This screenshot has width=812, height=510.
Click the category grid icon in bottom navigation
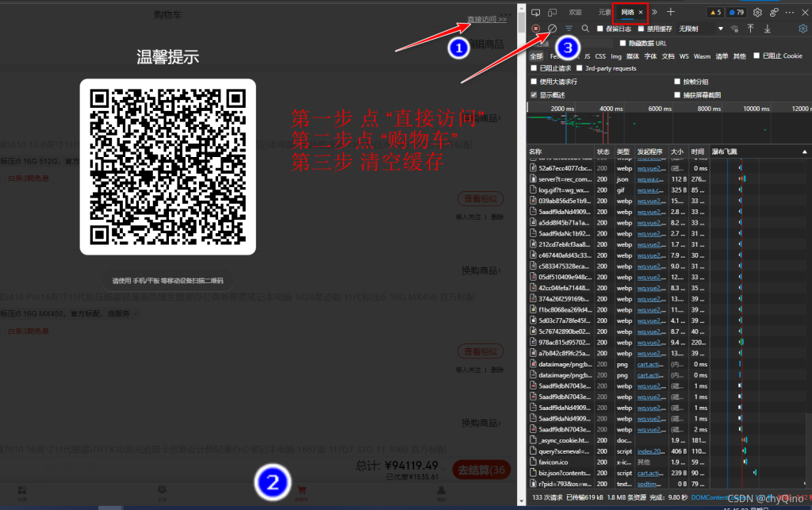coord(22,491)
